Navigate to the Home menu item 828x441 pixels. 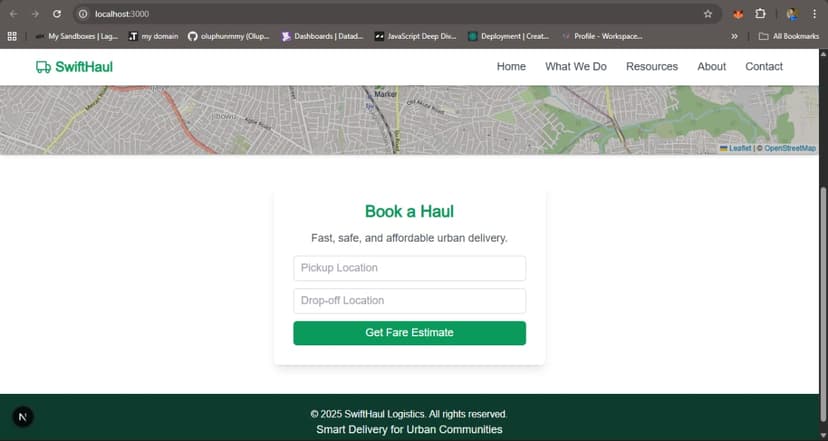511,67
